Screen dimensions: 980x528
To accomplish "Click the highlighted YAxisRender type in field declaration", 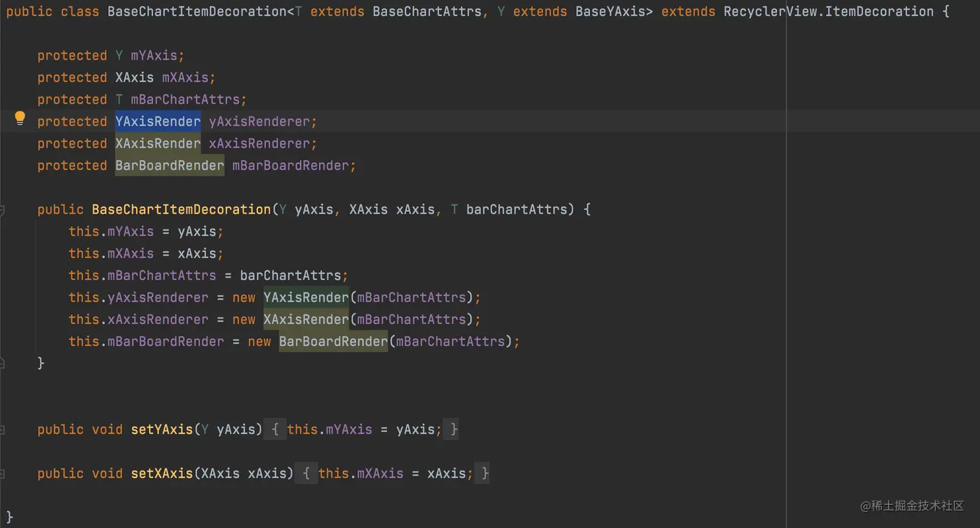I will [x=158, y=121].
